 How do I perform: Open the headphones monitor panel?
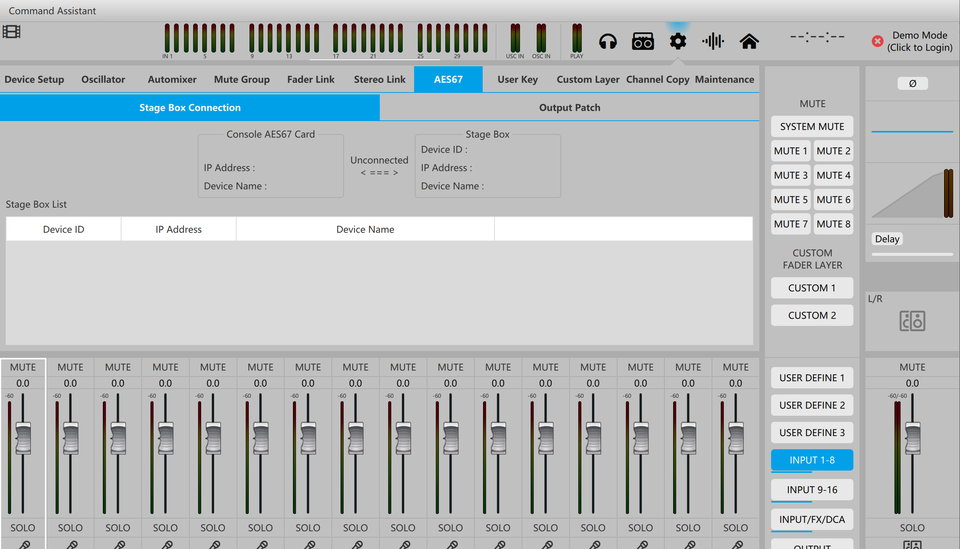[607, 41]
